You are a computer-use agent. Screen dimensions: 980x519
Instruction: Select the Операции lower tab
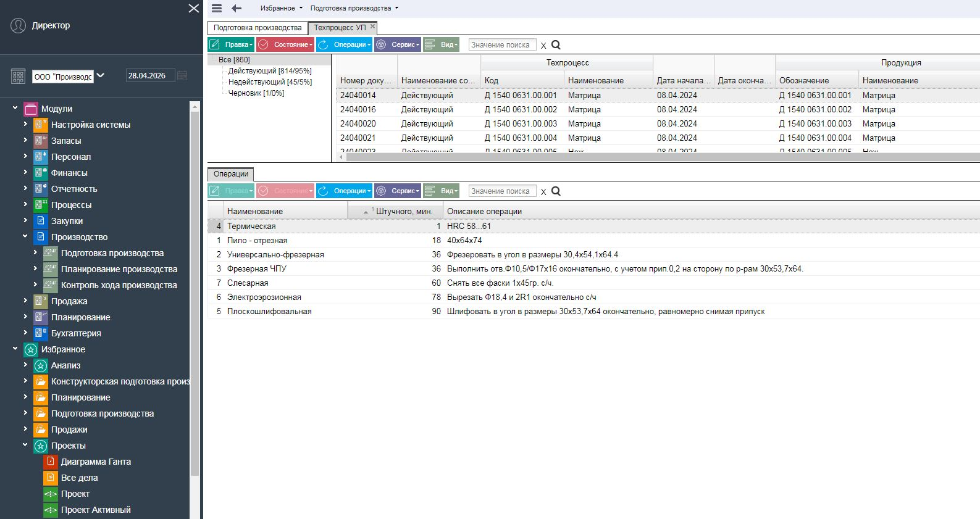[x=231, y=174]
